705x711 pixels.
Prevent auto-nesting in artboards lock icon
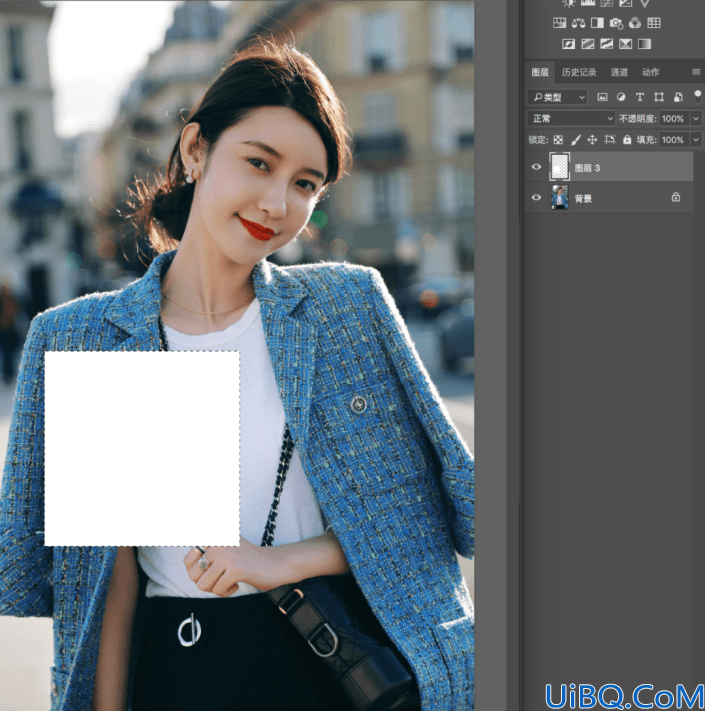(x=610, y=140)
